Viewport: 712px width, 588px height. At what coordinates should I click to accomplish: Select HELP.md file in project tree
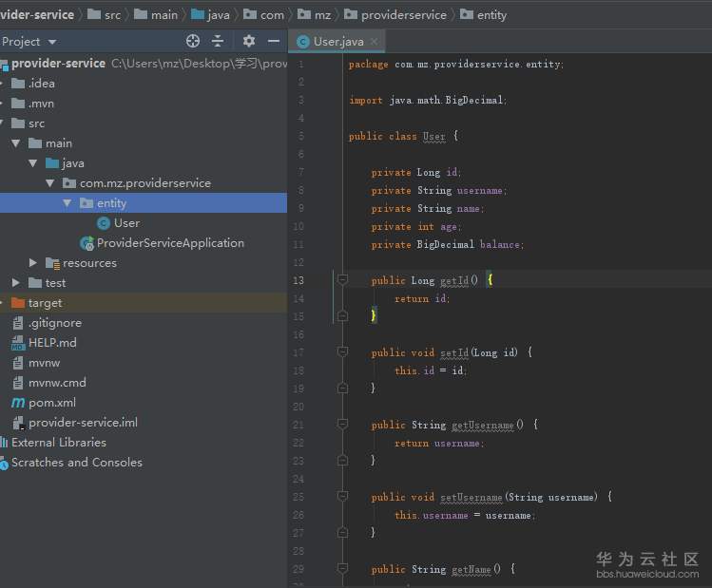51,343
